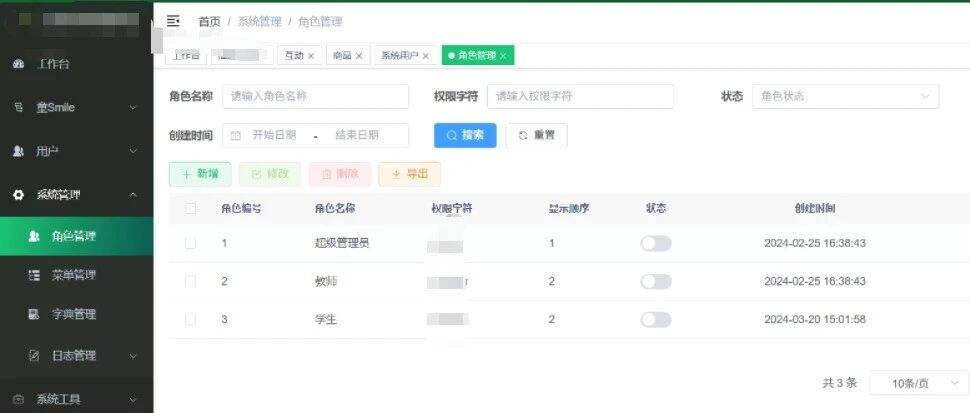Select the 角色管理 tab

[478, 56]
